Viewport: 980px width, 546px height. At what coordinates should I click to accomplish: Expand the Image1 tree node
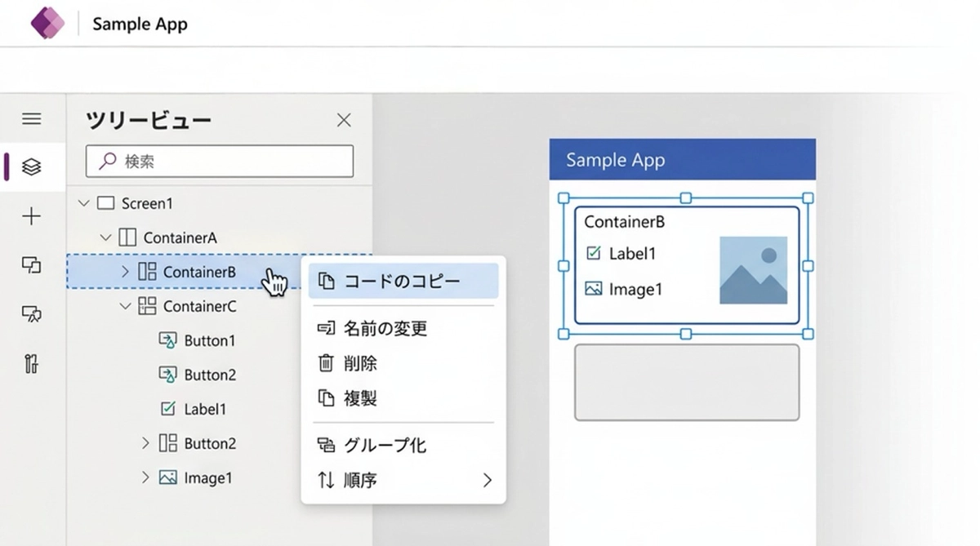click(x=145, y=477)
